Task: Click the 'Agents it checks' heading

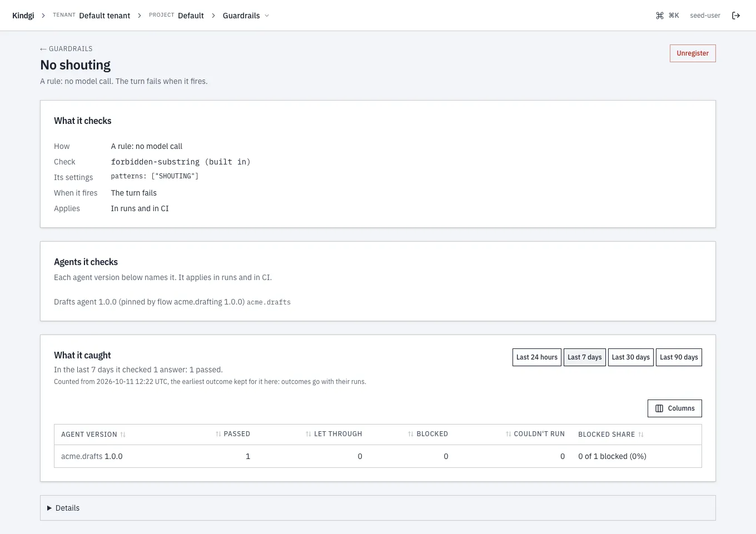Action: [x=86, y=262]
